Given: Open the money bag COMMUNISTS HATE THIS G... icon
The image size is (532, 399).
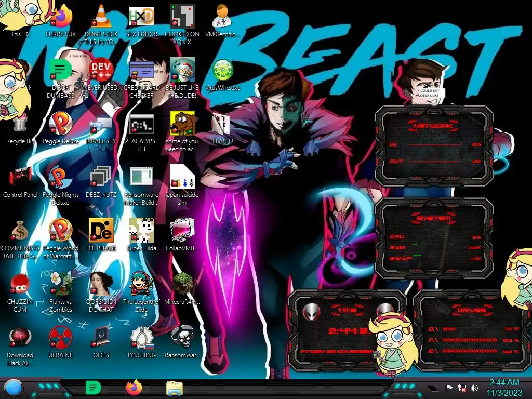Looking at the screenshot, I should pyautogui.click(x=20, y=239).
